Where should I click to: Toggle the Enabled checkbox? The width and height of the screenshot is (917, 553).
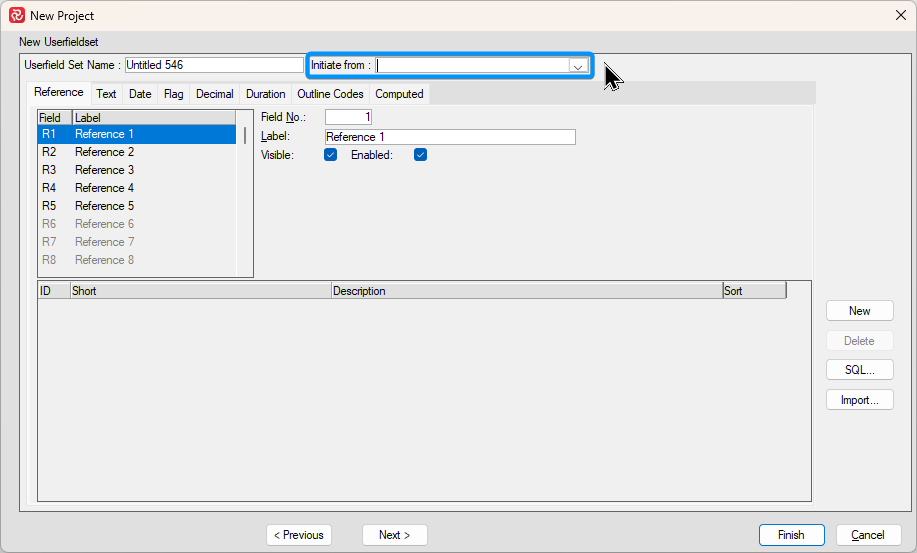point(421,155)
